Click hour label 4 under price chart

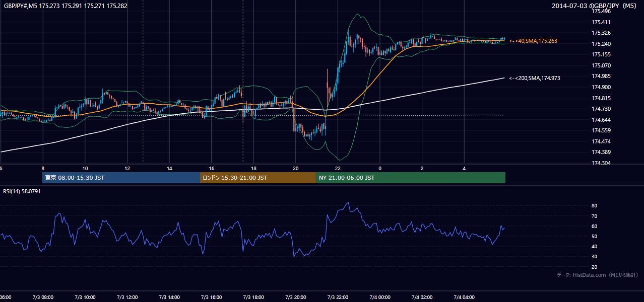464,169
